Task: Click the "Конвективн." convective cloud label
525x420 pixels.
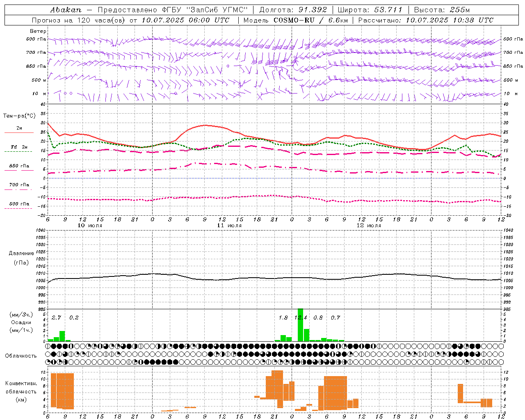Action: click(21, 383)
